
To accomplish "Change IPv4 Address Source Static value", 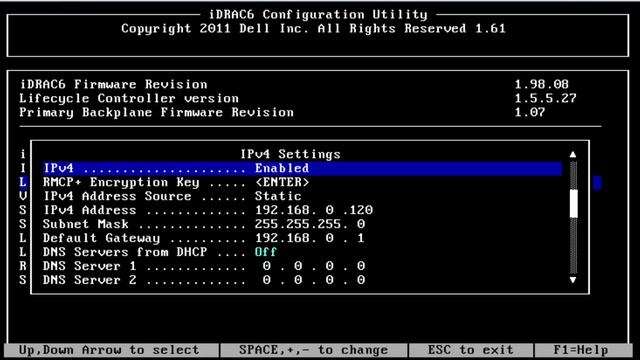I will point(278,196).
